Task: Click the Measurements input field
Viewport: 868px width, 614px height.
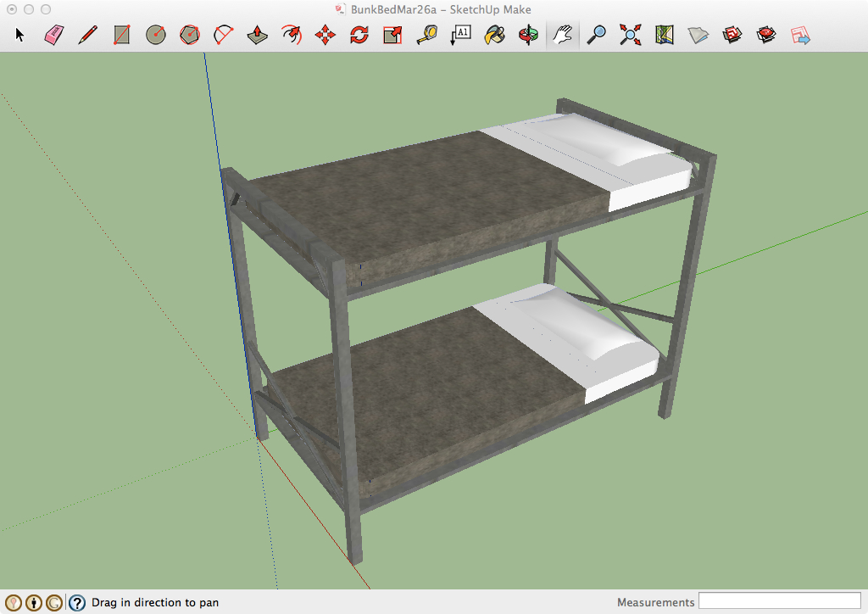Action: click(779, 602)
